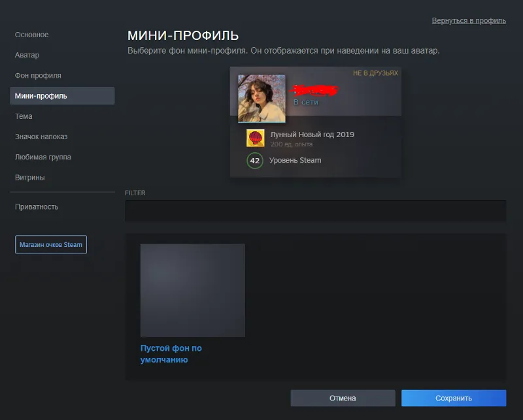Follow the Вернуться в профиль link
The height and width of the screenshot is (420, 523).
[x=469, y=21]
